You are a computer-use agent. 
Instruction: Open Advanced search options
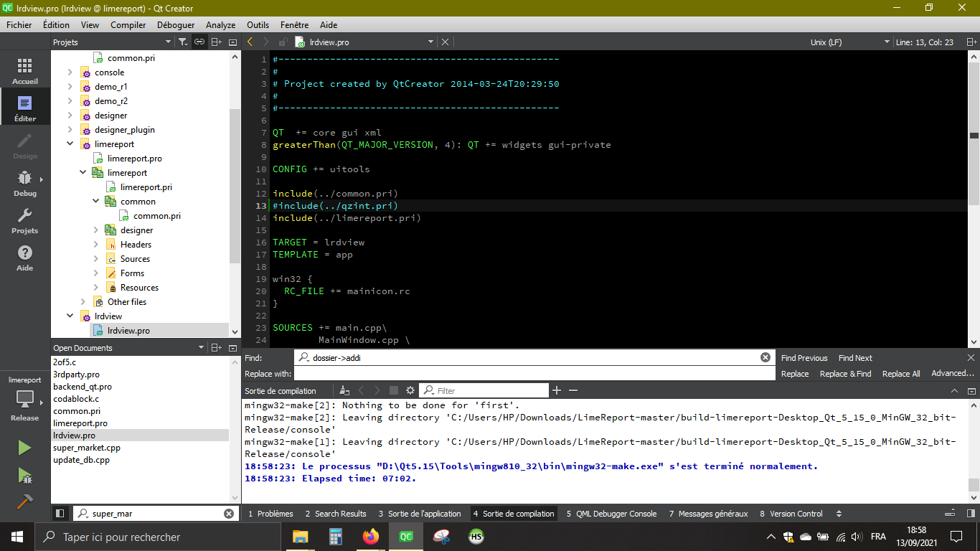(x=953, y=373)
